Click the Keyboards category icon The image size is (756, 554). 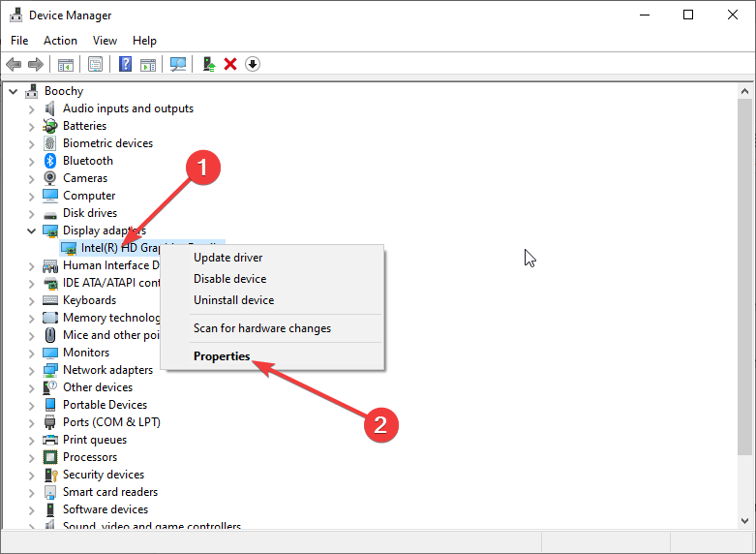[x=50, y=300]
